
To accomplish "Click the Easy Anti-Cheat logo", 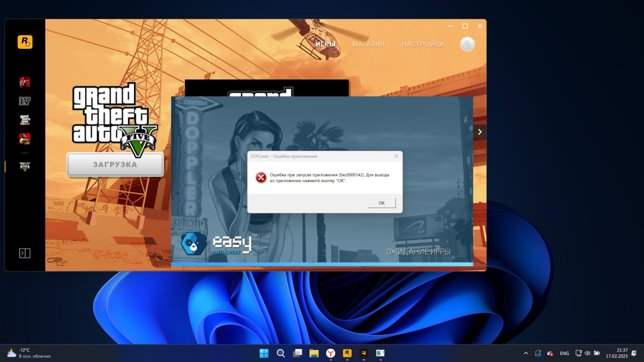I will coord(219,244).
